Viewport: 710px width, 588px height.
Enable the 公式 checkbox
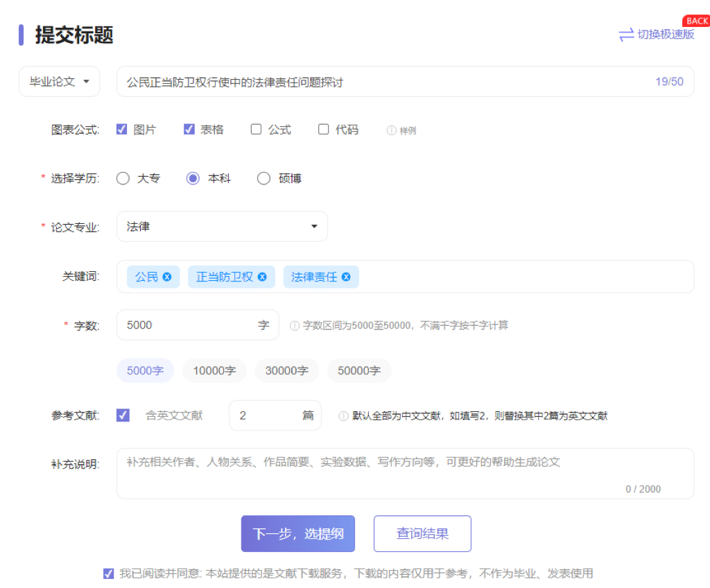(257, 130)
